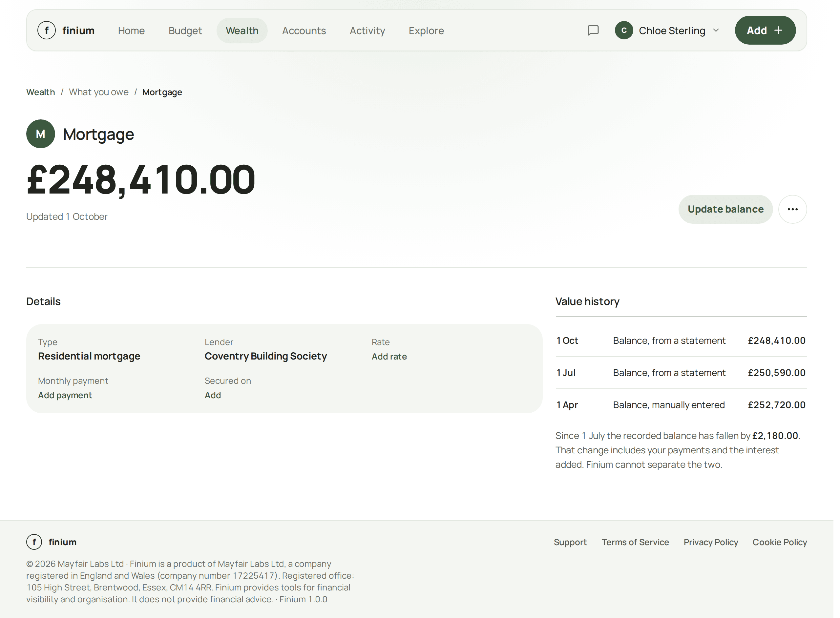The height and width of the screenshot is (618, 840).
Task: Click the £248,410.00 balance heading
Action: tap(141, 180)
